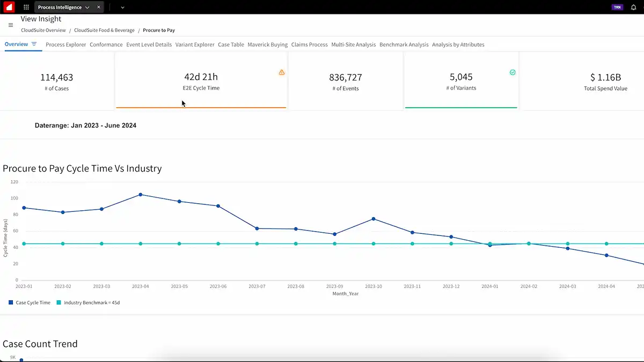This screenshot has width=644, height=362.
Task: Open the app launcher grid icon
Action: 26,7
